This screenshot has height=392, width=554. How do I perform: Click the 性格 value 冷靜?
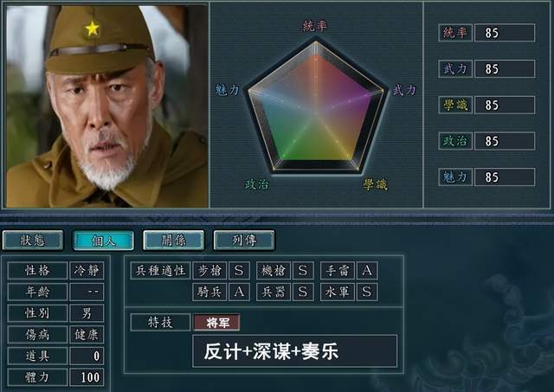[x=87, y=271]
